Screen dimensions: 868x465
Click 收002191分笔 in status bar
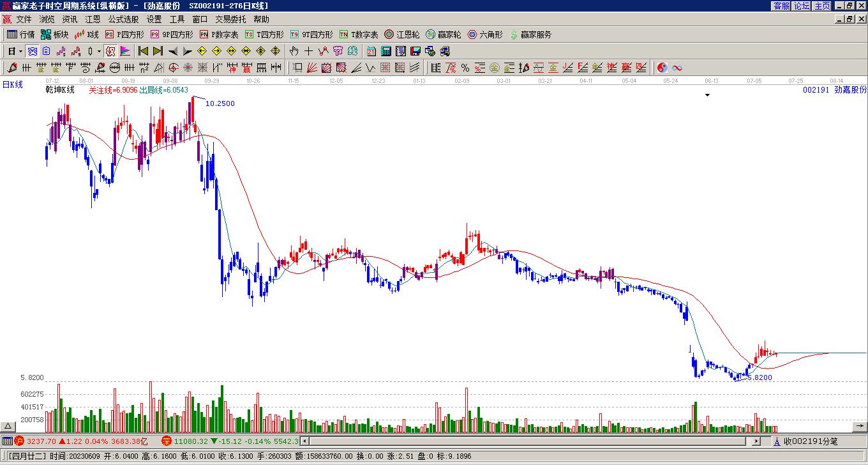point(811,441)
